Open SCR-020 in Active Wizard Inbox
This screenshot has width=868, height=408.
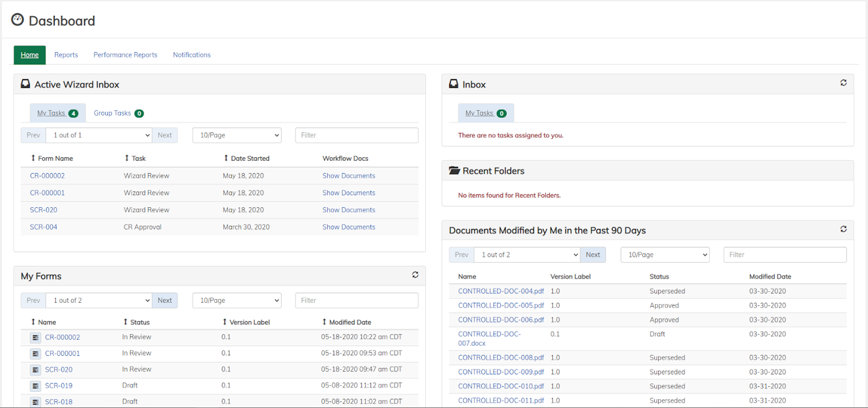click(x=43, y=210)
